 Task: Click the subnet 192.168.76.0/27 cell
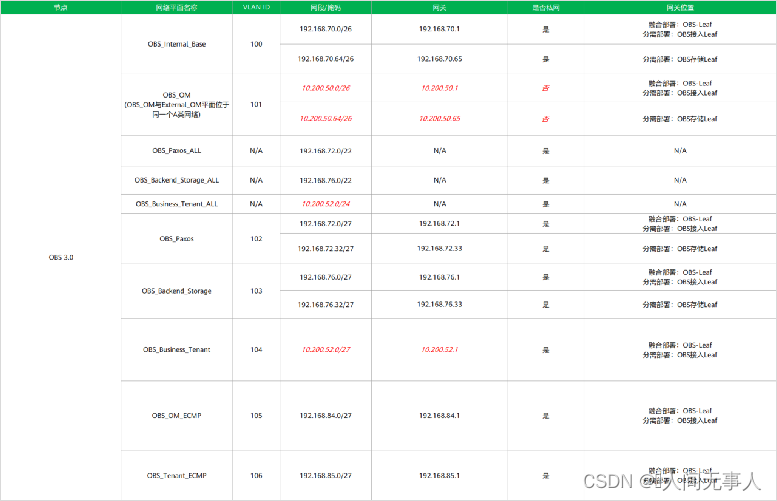click(x=326, y=277)
